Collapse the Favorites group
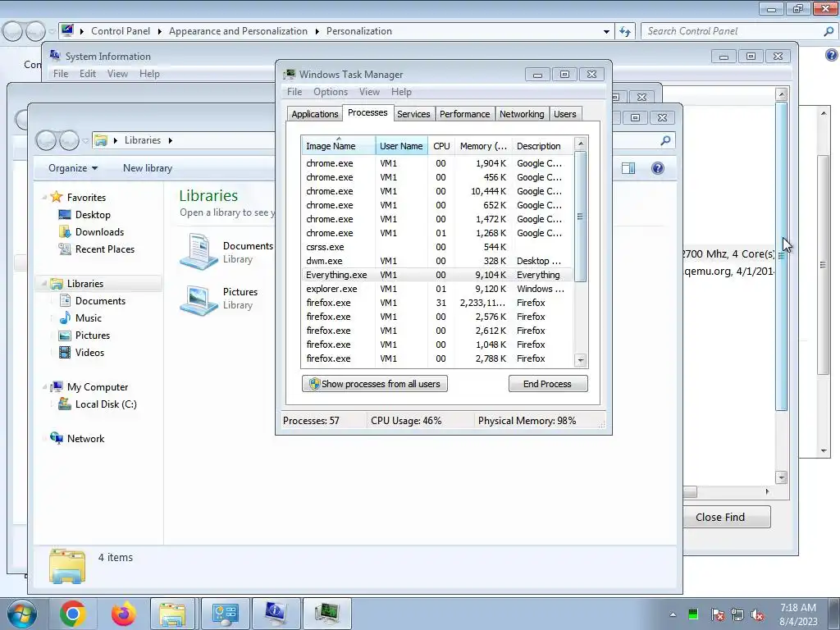This screenshot has height=630, width=840. point(44,197)
